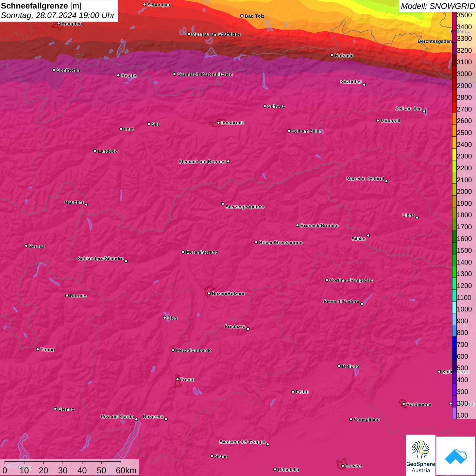Select the Kufstein marker dot
This screenshot has width=476, height=476.
[332, 55]
